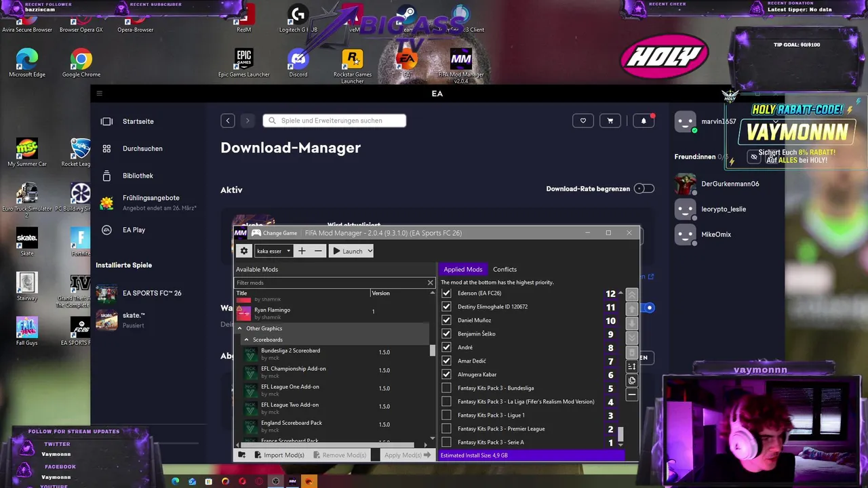
Task: Clear the Filter mods field with X
Action: [x=430, y=283]
